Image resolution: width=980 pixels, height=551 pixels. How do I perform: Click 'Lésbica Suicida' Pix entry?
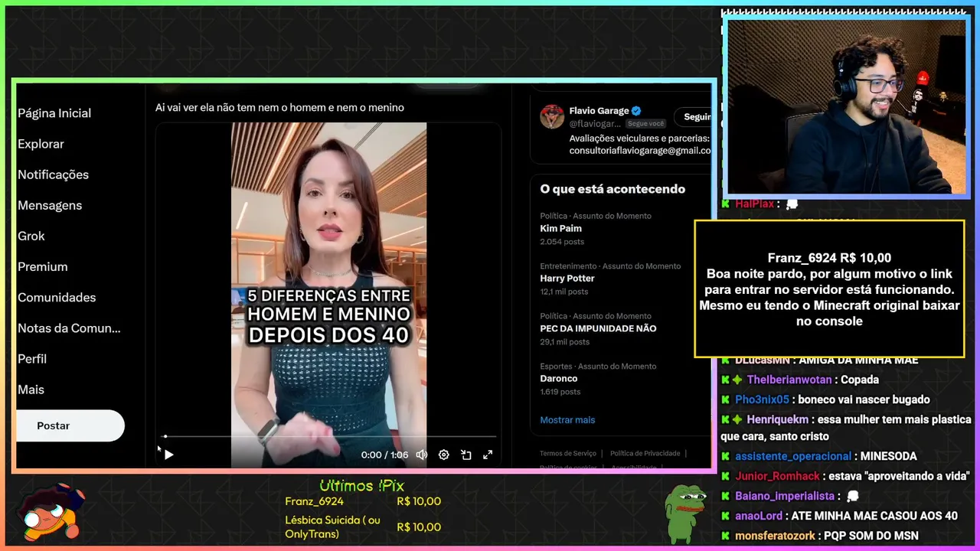point(332,527)
